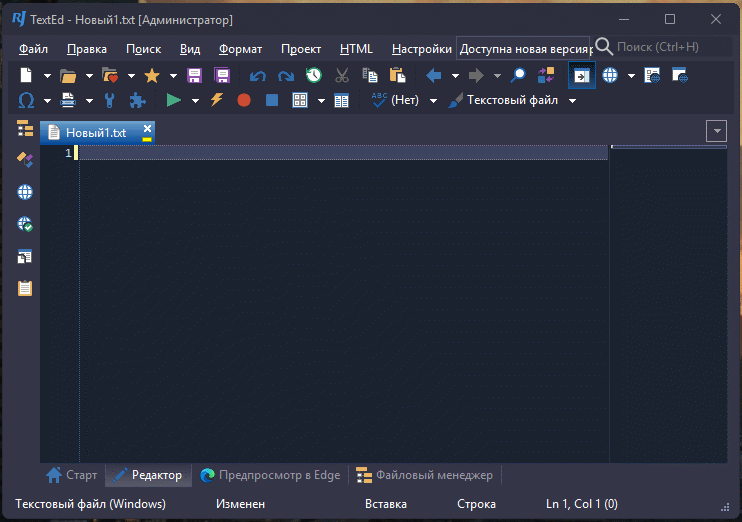
Task: Click the open file folder icon
Action: [x=68, y=75]
